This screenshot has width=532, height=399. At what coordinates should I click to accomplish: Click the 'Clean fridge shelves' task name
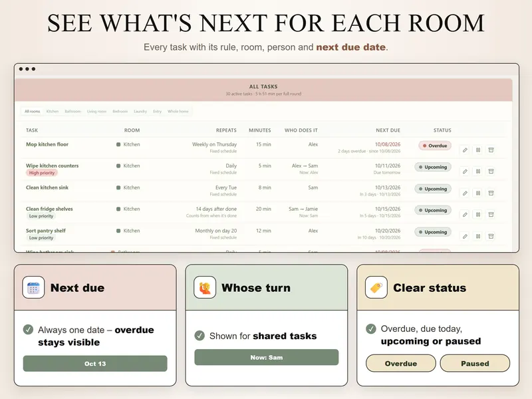pyautogui.click(x=49, y=209)
